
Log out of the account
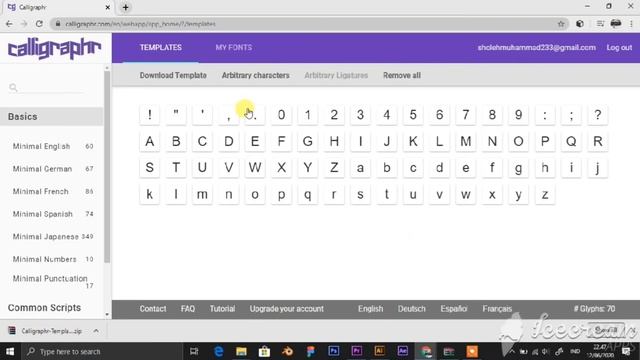[x=619, y=47]
